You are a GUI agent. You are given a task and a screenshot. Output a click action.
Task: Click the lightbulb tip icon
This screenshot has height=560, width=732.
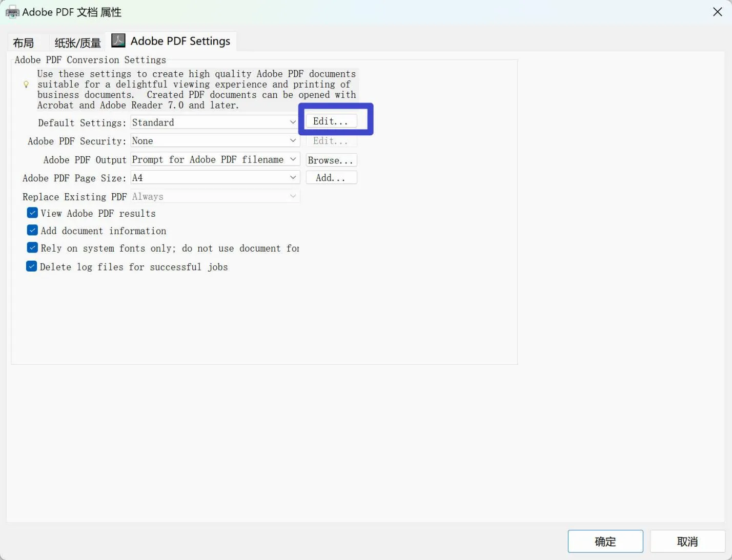(26, 85)
